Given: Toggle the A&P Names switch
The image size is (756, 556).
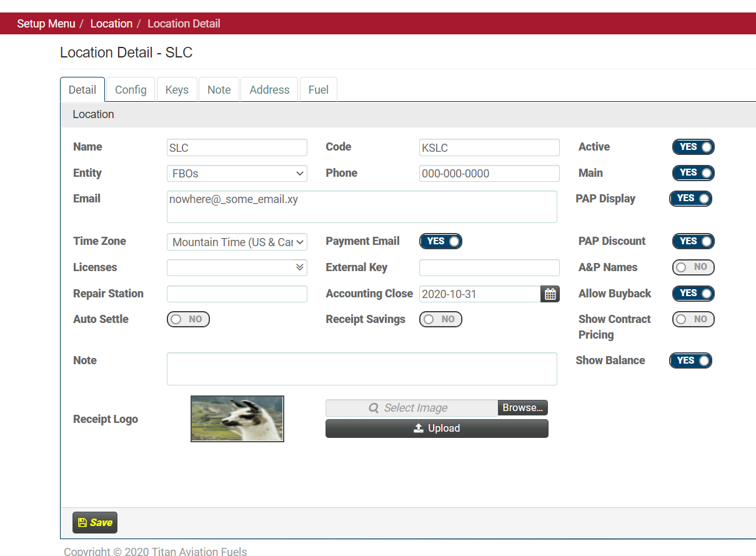Looking at the screenshot, I should pos(693,267).
